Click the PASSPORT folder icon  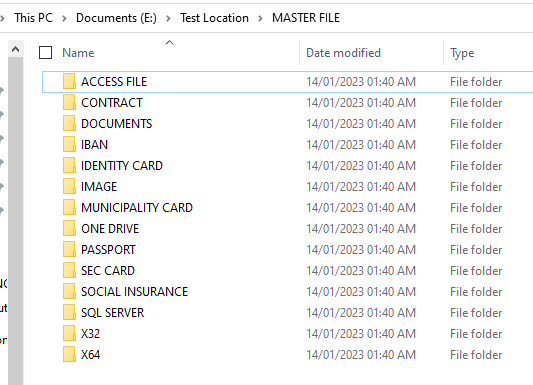click(69, 250)
